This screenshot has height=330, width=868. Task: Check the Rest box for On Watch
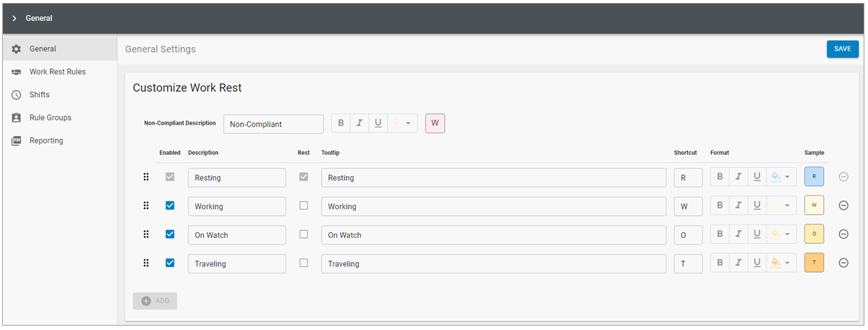pyautogui.click(x=304, y=234)
